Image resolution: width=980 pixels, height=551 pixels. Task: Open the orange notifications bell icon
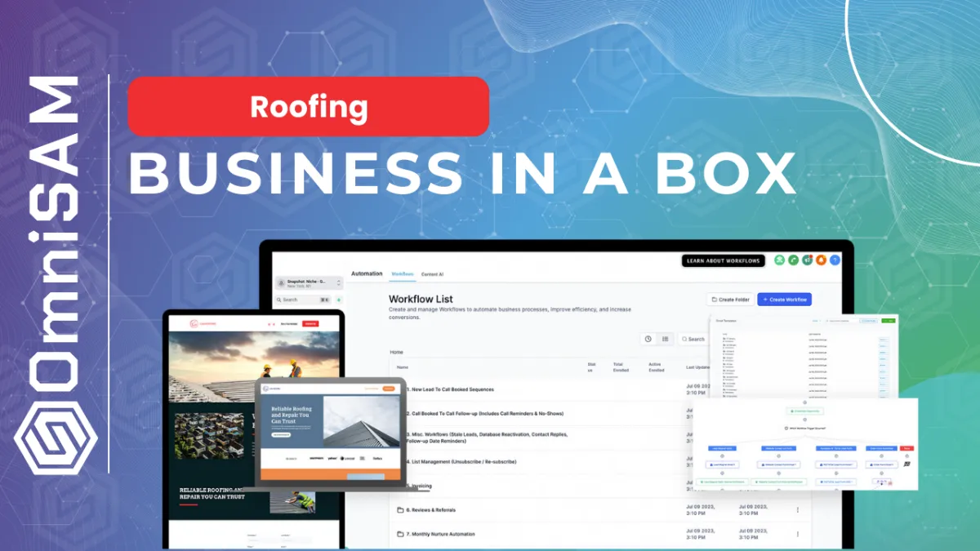click(821, 260)
